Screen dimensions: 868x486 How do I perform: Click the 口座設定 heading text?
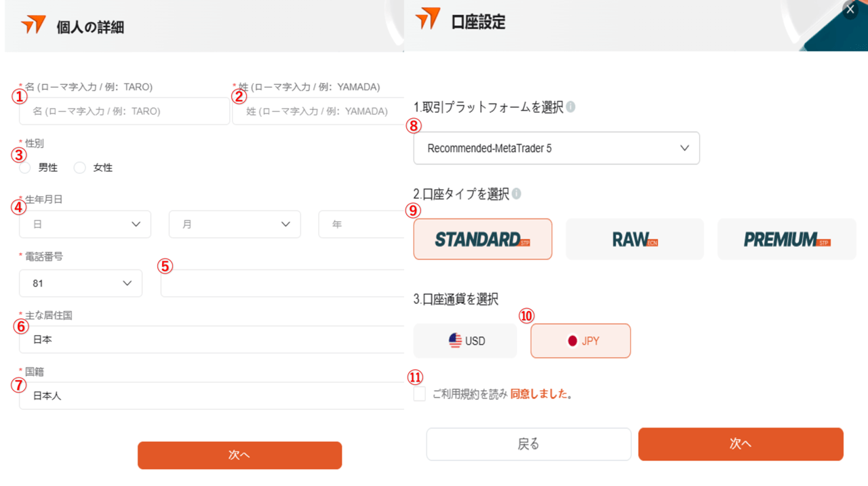[479, 22]
